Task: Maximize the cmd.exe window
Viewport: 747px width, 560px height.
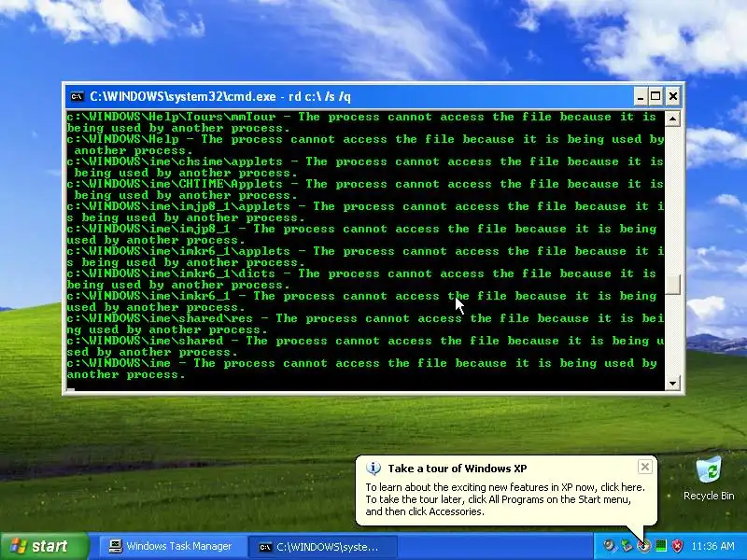Action: pyautogui.click(x=655, y=97)
